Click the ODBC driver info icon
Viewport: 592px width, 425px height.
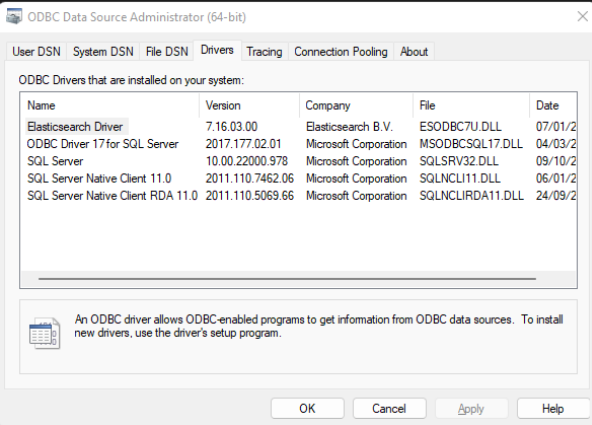click(x=45, y=333)
